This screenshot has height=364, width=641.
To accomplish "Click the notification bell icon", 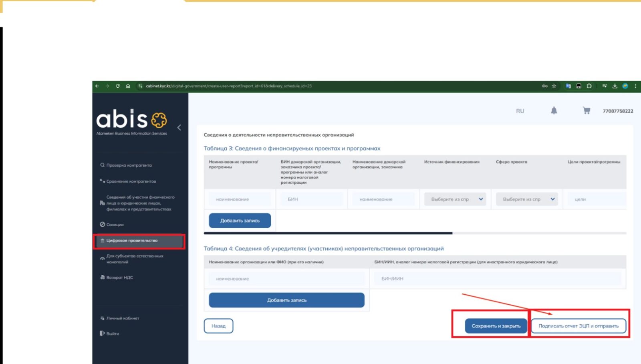I will 554,111.
